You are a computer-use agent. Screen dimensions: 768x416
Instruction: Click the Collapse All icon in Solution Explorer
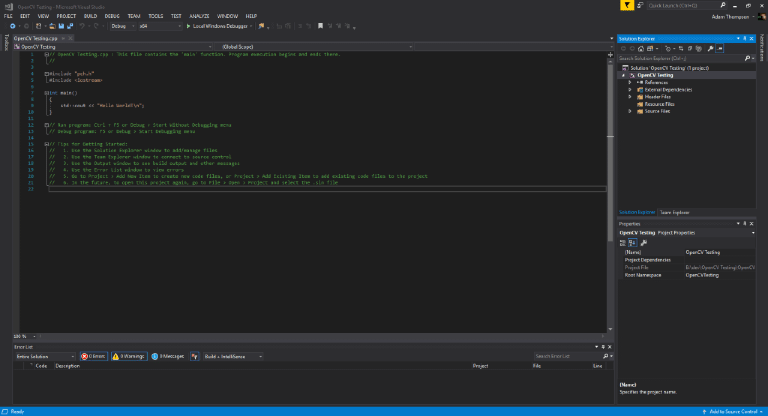point(690,49)
